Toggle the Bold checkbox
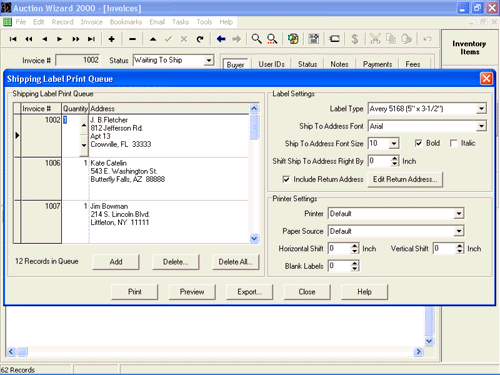The image size is (500, 375). point(418,143)
